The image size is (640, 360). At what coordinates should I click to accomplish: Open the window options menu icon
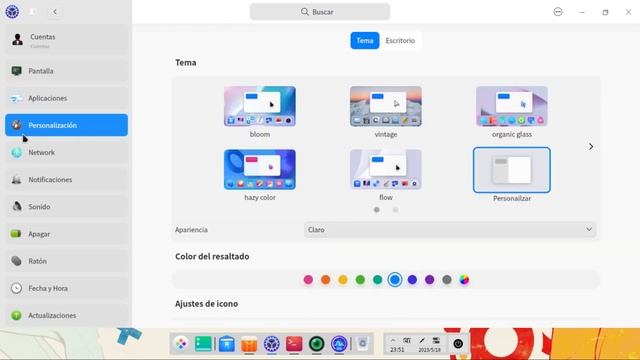click(558, 12)
